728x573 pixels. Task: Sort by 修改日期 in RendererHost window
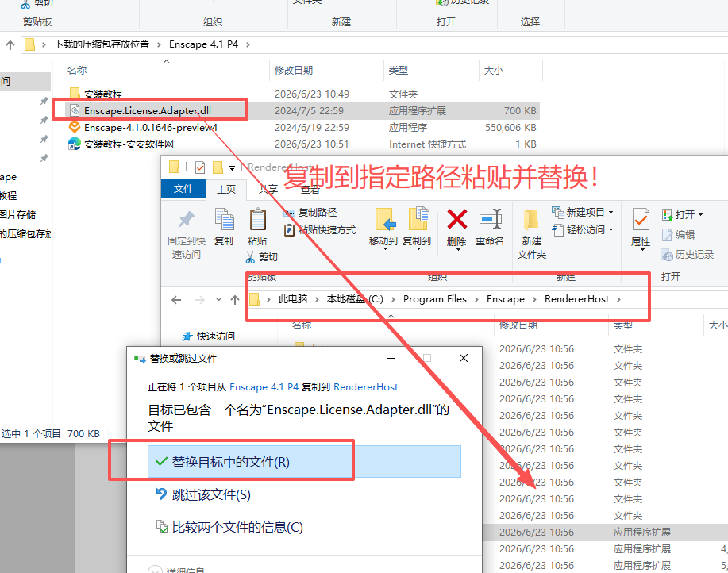click(x=518, y=325)
